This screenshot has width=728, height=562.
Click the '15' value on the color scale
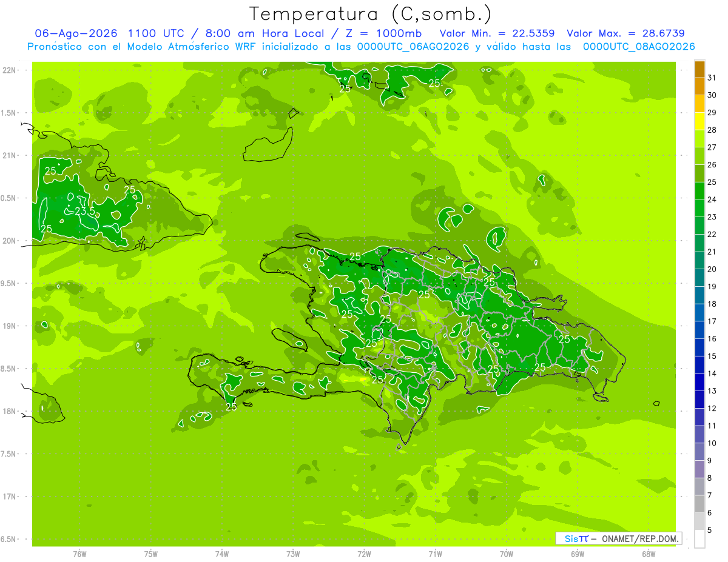(712, 356)
